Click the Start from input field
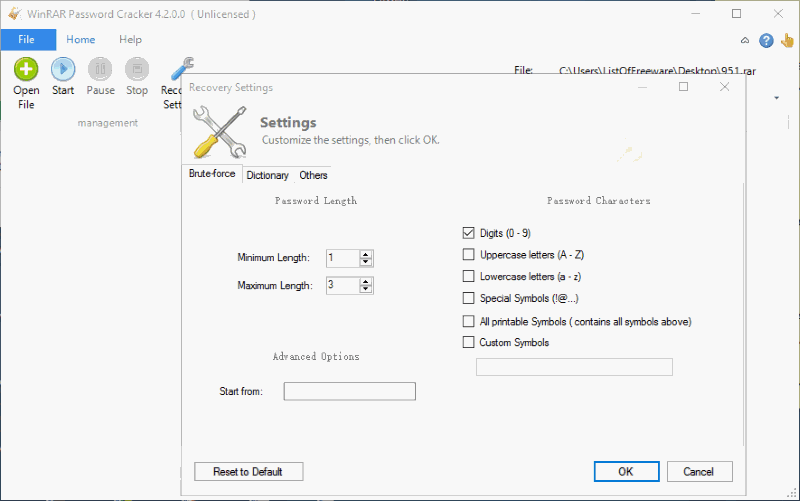Screen dimensions: 800x501 point(349,391)
